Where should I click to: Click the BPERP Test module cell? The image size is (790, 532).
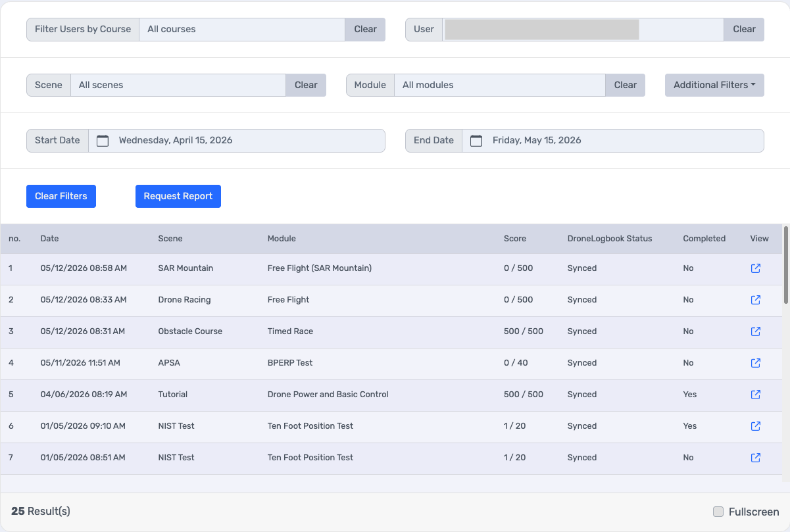pyautogui.click(x=290, y=363)
